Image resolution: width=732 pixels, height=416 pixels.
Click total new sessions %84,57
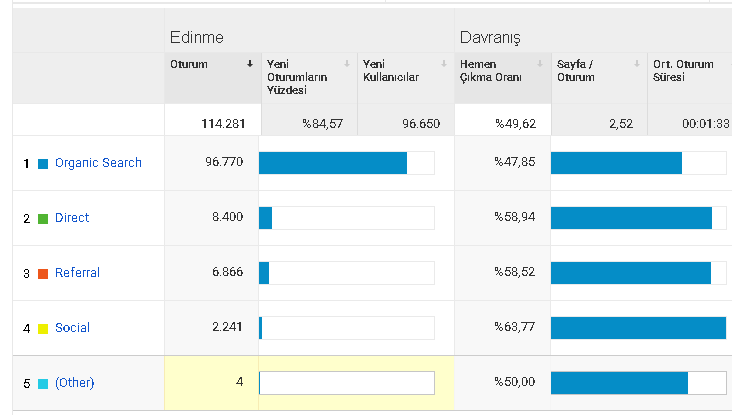coord(323,124)
